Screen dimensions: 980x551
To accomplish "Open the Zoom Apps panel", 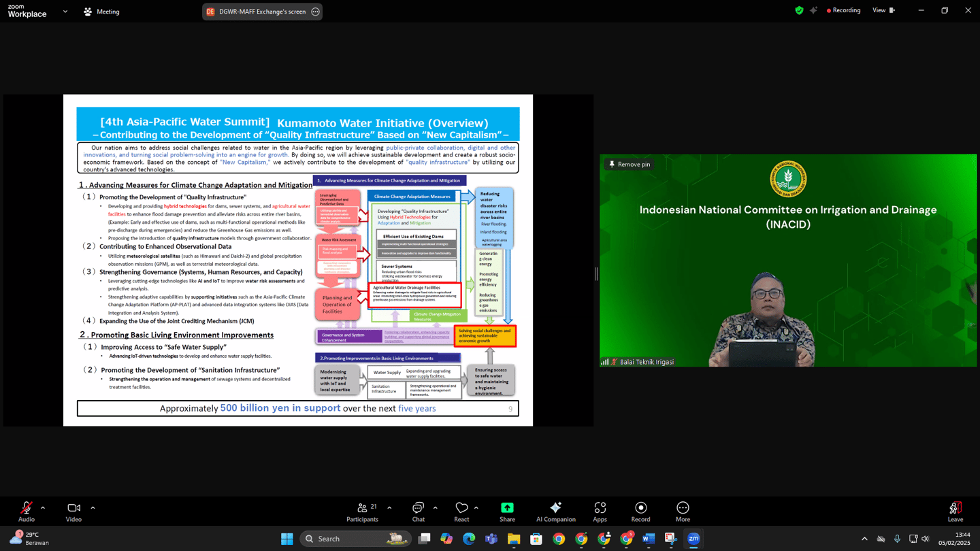I will pos(600,512).
